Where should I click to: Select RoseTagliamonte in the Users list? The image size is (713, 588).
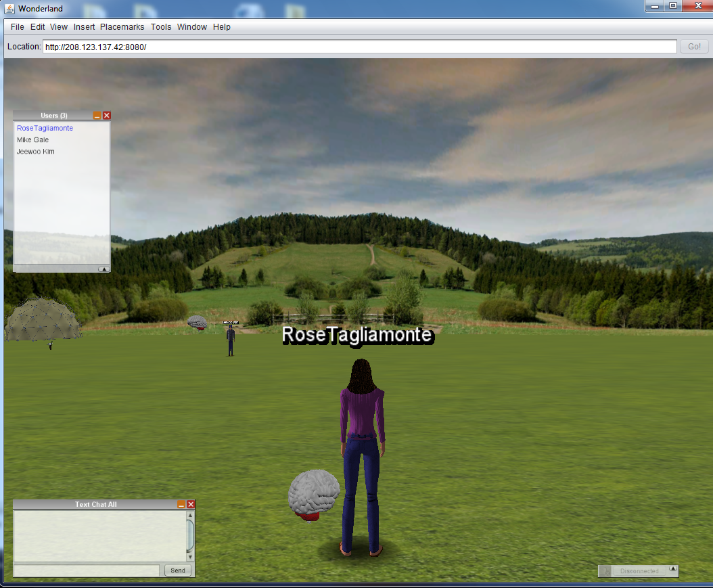pyautogui.click(x=45, y=129)
